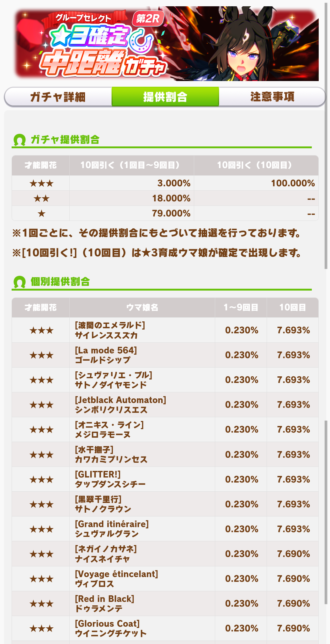Select the サトノダイヤモンド character row
The width and height of the screenshot is (330, 644).
click(x=165, y=380)
